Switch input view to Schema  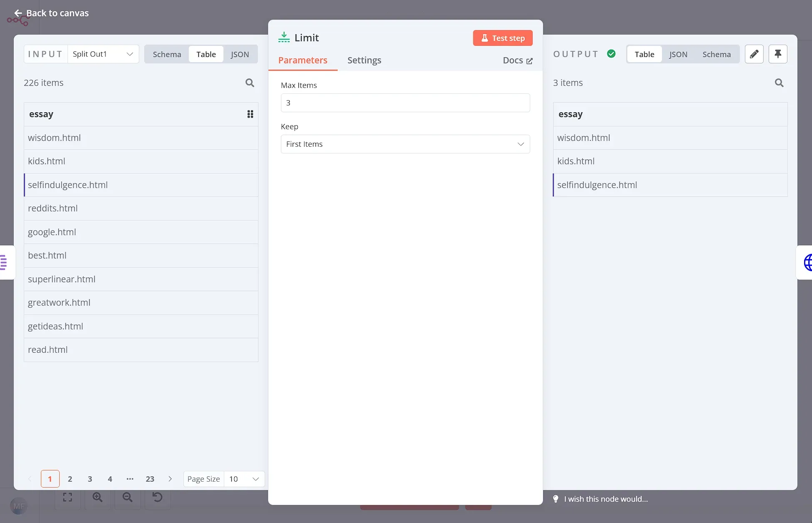(x=167, y=54)
